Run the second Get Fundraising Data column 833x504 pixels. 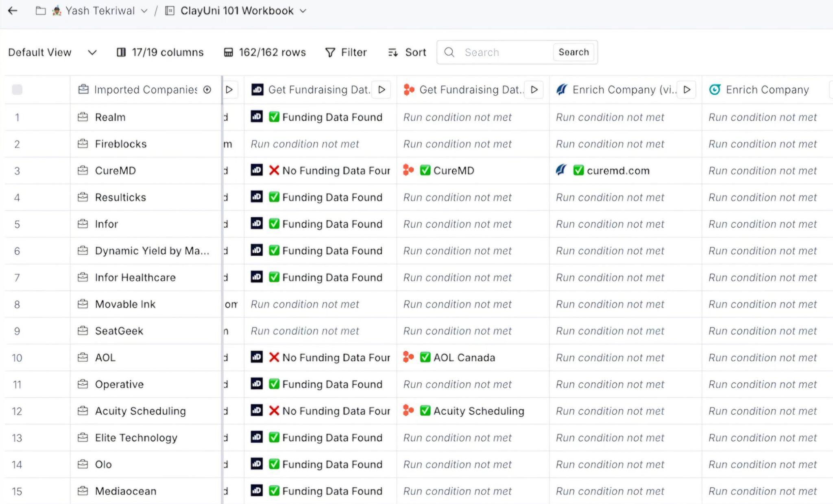click(534, 89)
